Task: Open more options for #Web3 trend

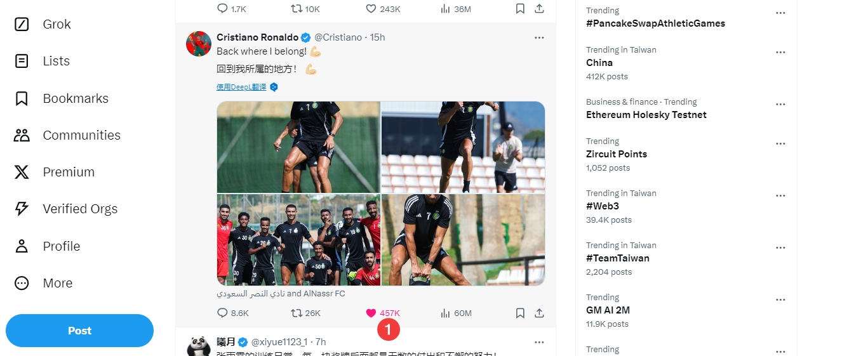Action: (780, 195)
